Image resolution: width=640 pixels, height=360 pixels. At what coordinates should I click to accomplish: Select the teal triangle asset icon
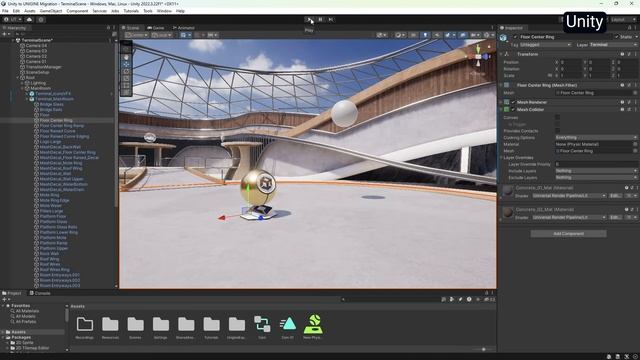click(288, 324)
